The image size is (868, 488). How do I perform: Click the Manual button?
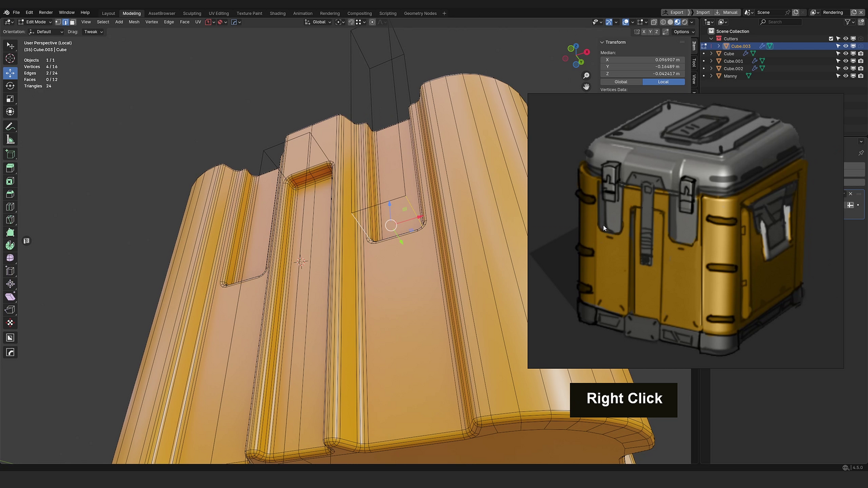[x=727, y=12]
